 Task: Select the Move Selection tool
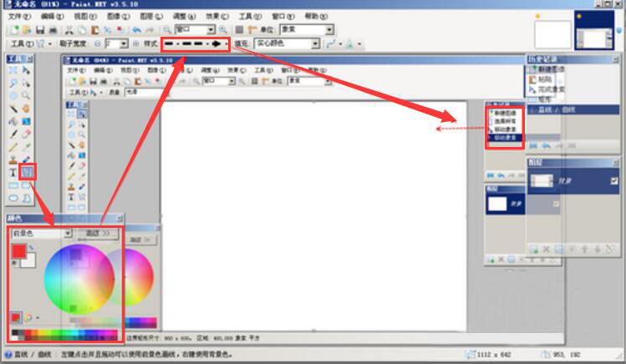(x=26, y=83)
